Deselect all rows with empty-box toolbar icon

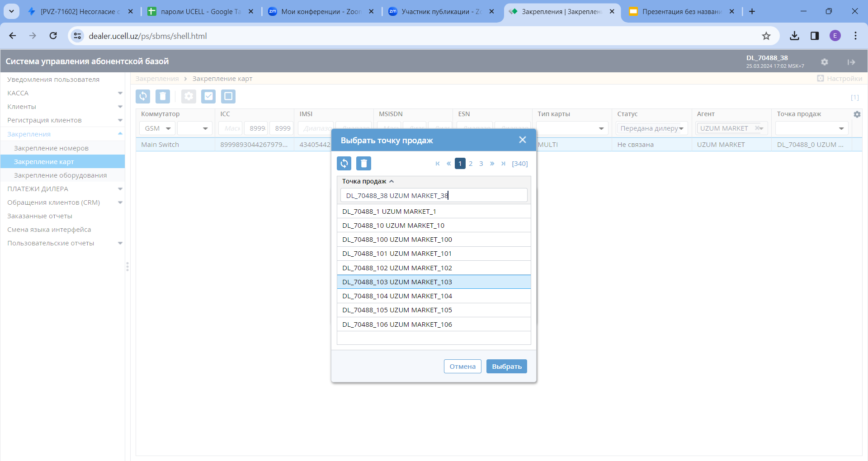click(x=228, y=96)
